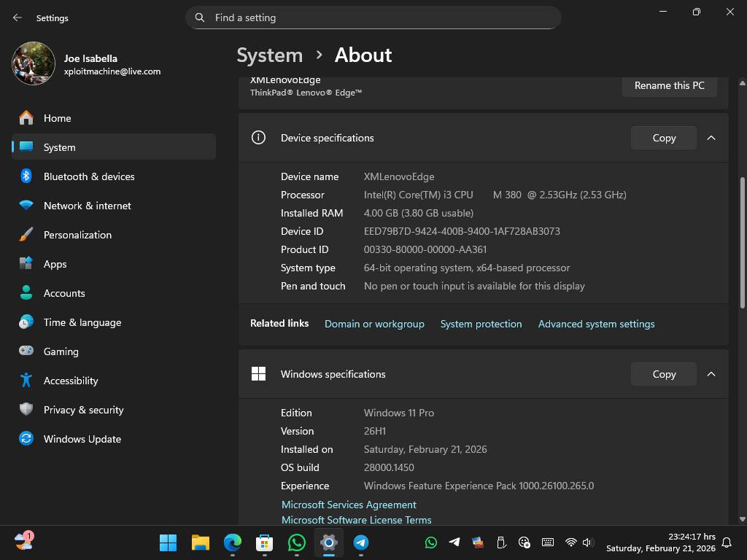The image size is (747, 560).
Task: Open Apps settings page
Action: point(114,264)
